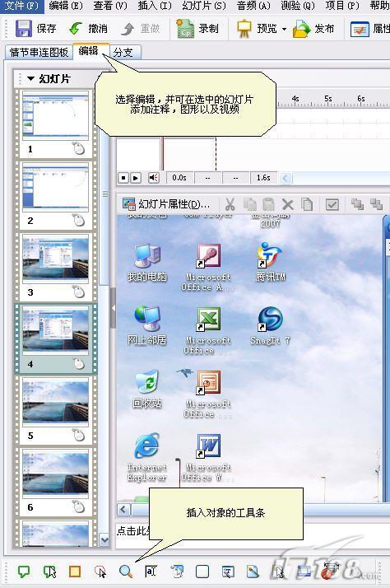This screenshot has width=390, height=588.
Task: Click the 重做 redo button
Action: pos(141,29)
